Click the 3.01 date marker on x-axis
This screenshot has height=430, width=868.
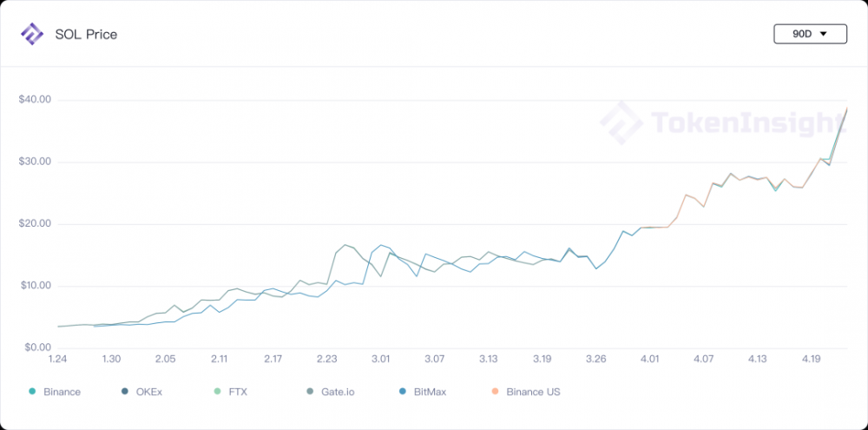point(380,359)
